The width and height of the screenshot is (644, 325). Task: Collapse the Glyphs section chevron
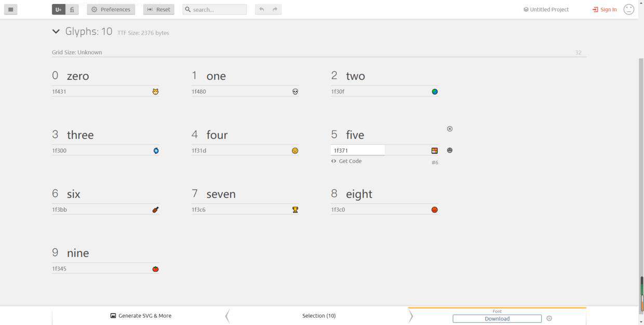coord(56,32)
